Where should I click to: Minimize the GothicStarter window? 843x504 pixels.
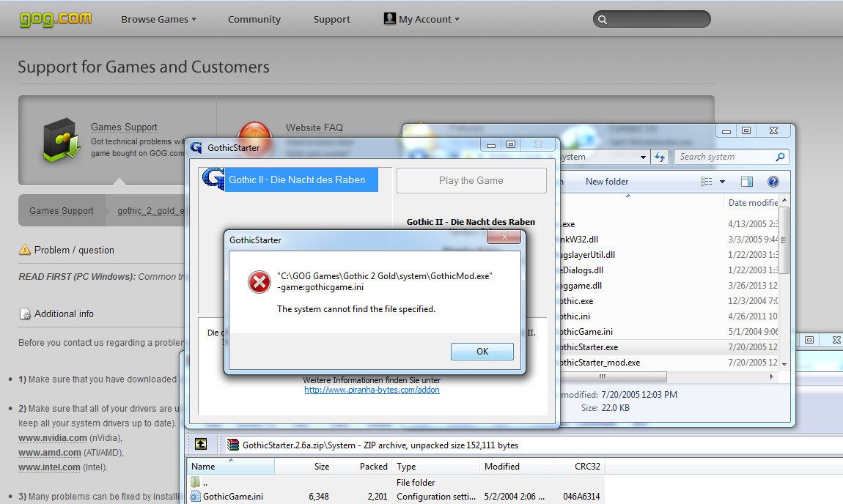tap(491, 144)
